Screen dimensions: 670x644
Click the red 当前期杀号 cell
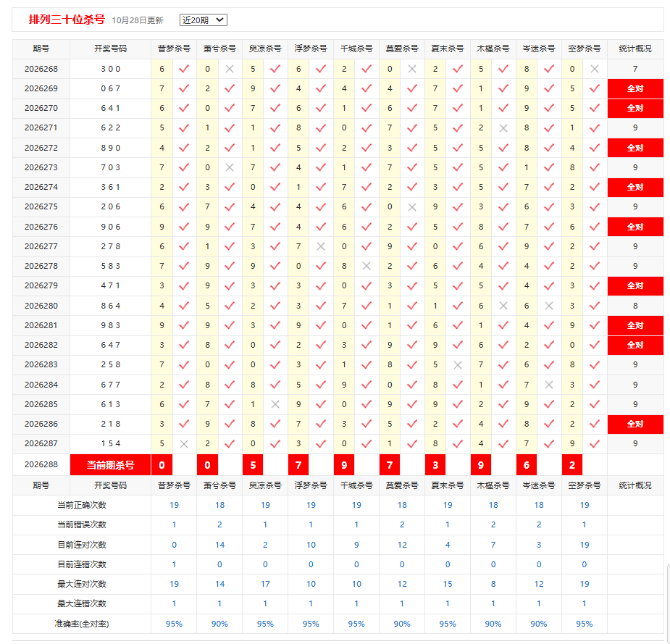[x=110, y=465]
